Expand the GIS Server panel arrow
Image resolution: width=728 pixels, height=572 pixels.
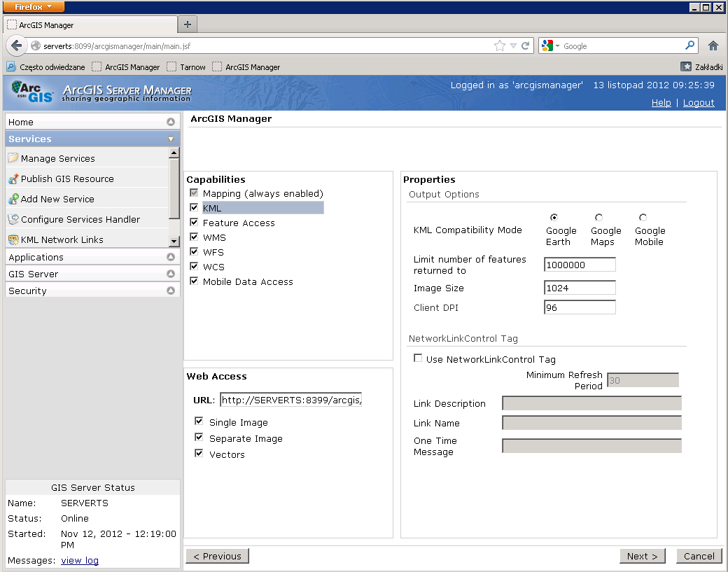click(x=170, y=274)
